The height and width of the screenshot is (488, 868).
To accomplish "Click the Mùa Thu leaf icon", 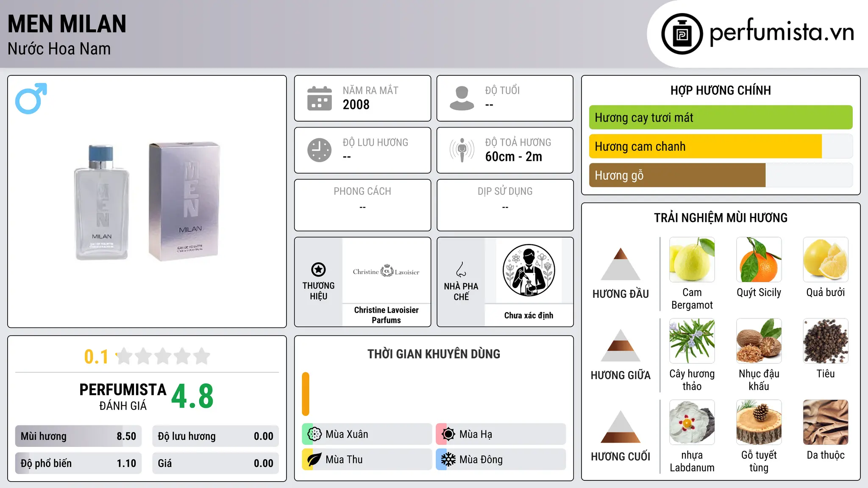I will point(314,460).
